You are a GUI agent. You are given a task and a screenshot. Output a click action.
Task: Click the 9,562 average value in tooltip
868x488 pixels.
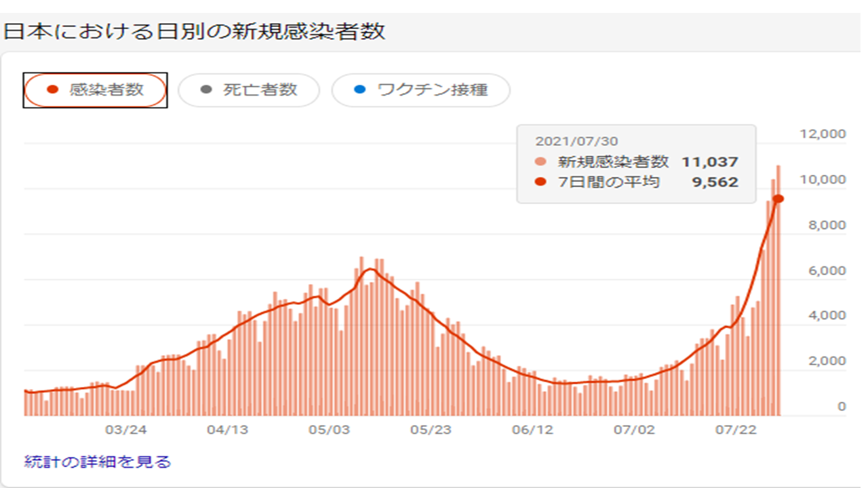[x=715, y=182]
